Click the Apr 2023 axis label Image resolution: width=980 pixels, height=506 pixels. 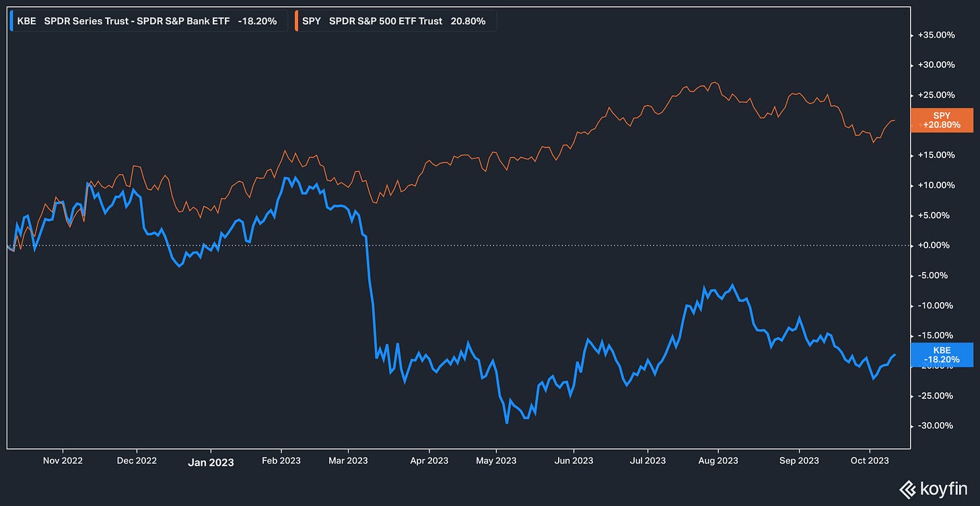coord(429,461)
